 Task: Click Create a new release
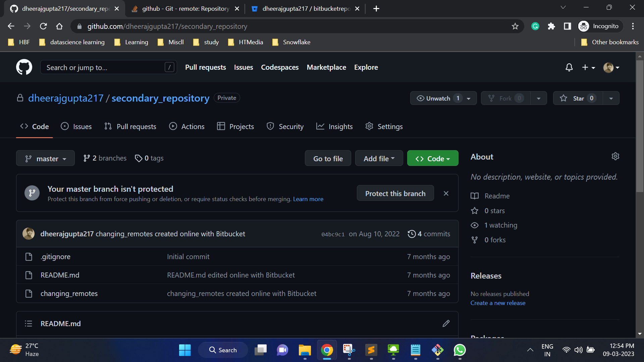click(x=498, y=303)
